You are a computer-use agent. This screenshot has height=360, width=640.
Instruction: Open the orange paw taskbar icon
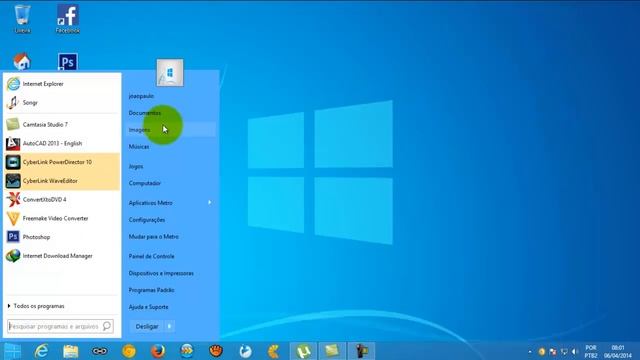[x=216, y=351]
